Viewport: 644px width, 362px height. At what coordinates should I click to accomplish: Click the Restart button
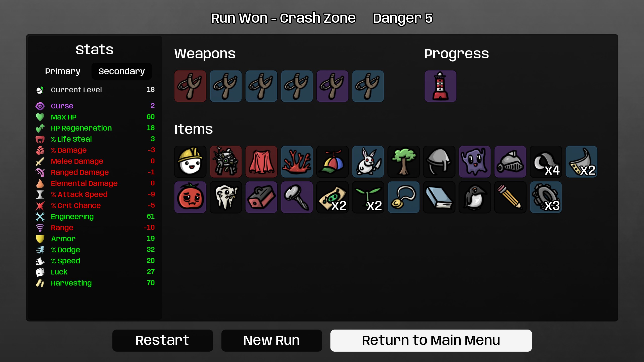(x=163, y=340)
